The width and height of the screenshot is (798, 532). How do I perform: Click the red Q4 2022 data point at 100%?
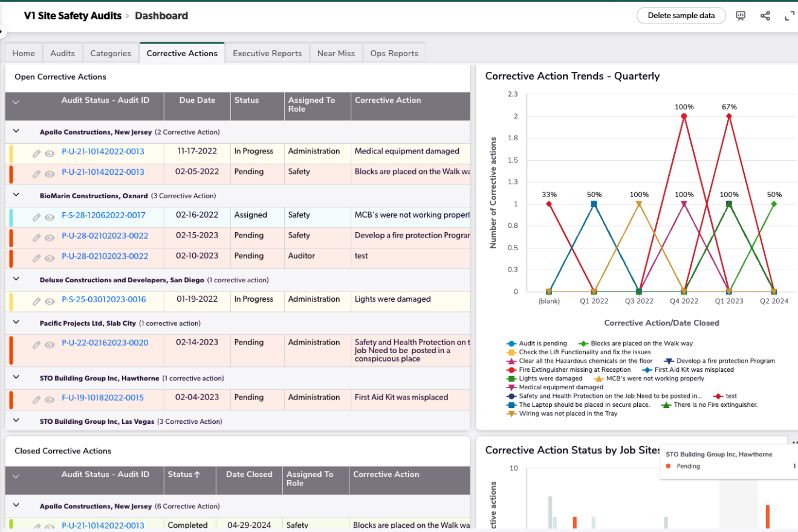(x=684, y=117)
